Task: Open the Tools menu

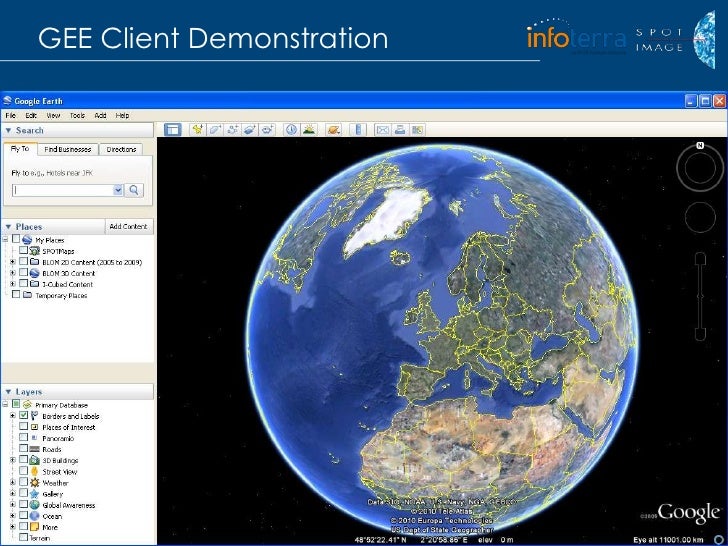Action: point(77,115)
